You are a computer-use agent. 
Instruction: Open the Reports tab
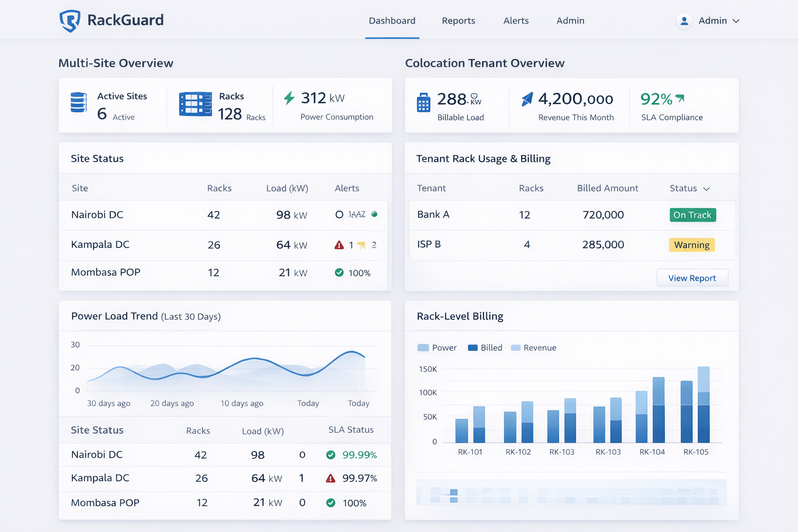458,21
